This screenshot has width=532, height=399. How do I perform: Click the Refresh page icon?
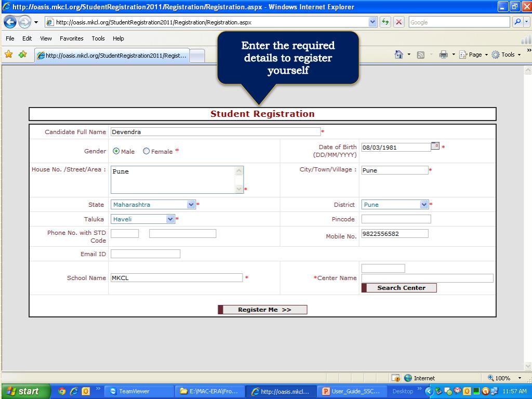coord(385,22)
